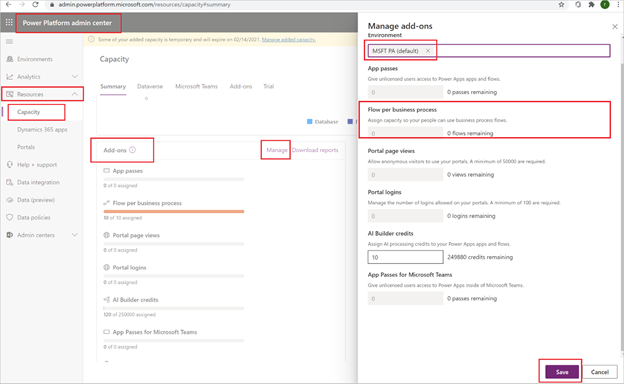Click the Admin centers icon
The width and height of the screenshot is (624, 384).
point(10,235)
